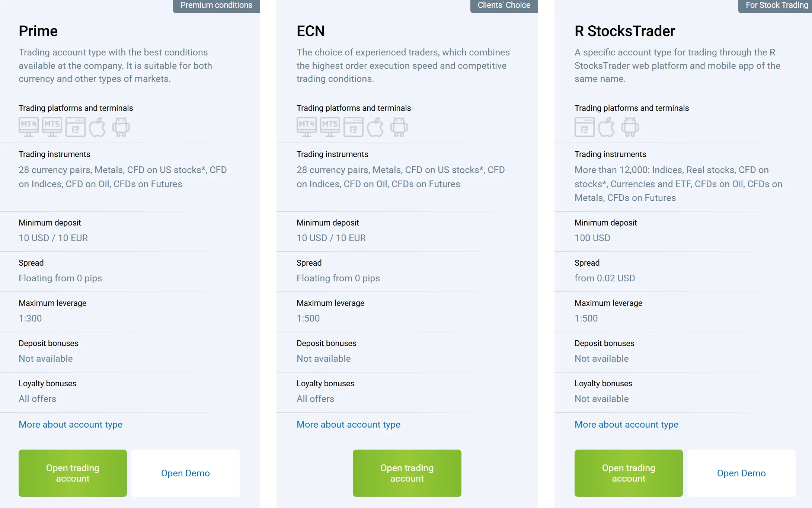Viewport: 812px width, 508px height.
Task: Click the Android icon in Prime card
Action: coord(121,127)
